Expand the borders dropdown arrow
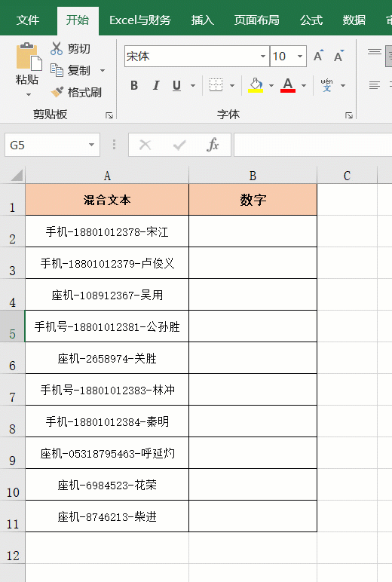The image size is (392, 582). click(x=232, y=85)
